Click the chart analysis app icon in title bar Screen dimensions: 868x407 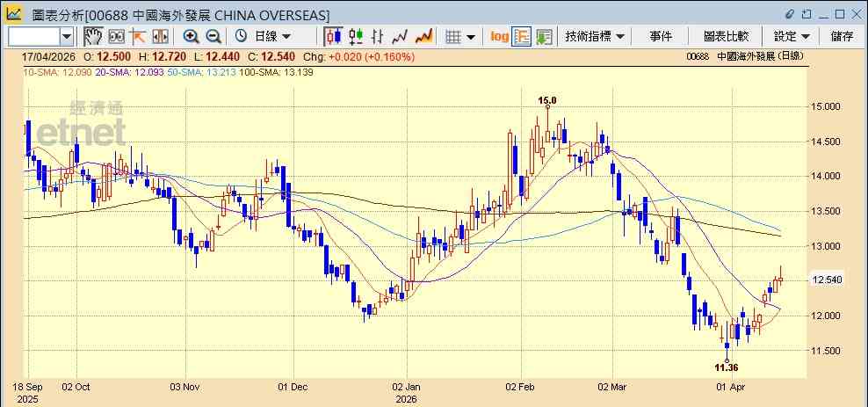pos(13,13)
